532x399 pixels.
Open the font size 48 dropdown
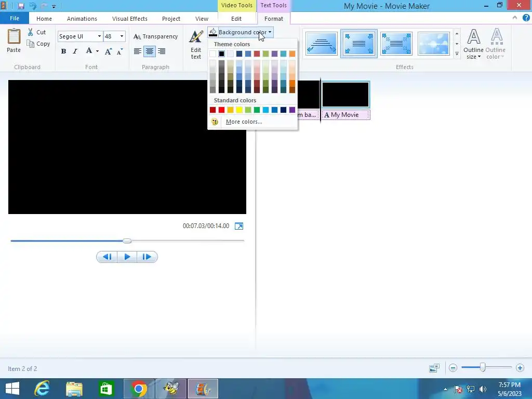122,36
